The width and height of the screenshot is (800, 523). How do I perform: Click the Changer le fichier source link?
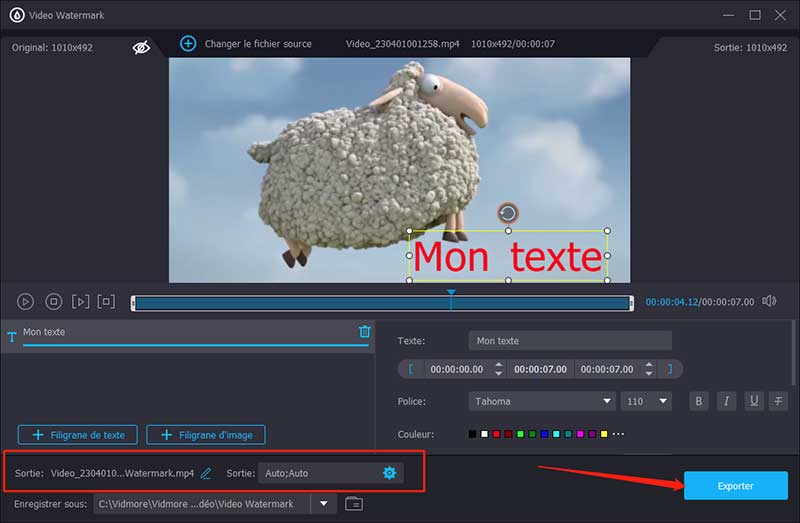click(258, 44)
